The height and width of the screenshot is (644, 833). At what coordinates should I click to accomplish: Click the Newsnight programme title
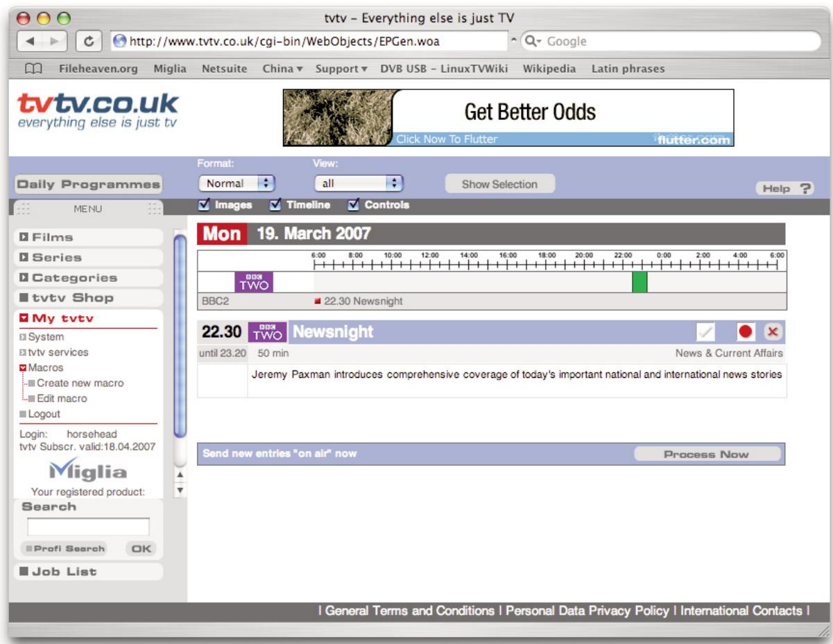(333, 332)
